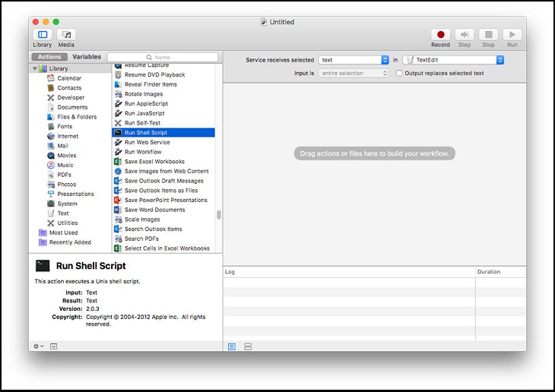Enable Output replaces selected text checkbox
The height and width of the screenshot is (392, 555).
tap(399, 73)
